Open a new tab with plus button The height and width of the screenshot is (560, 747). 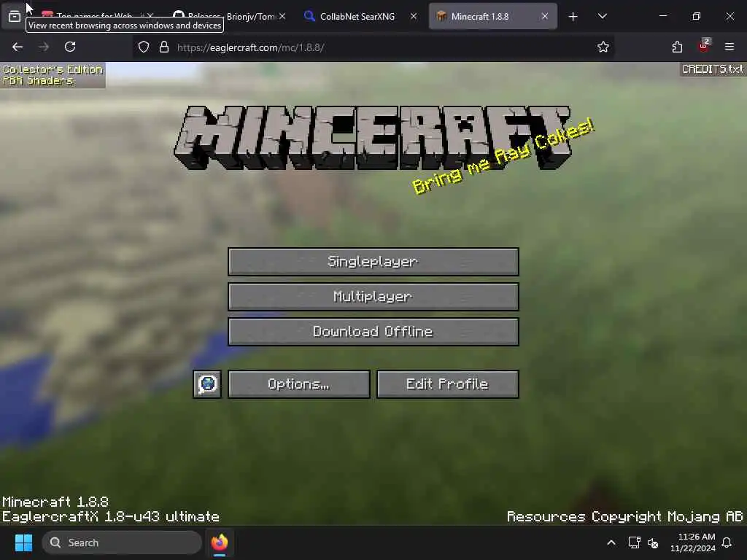[x=573, y=17]
